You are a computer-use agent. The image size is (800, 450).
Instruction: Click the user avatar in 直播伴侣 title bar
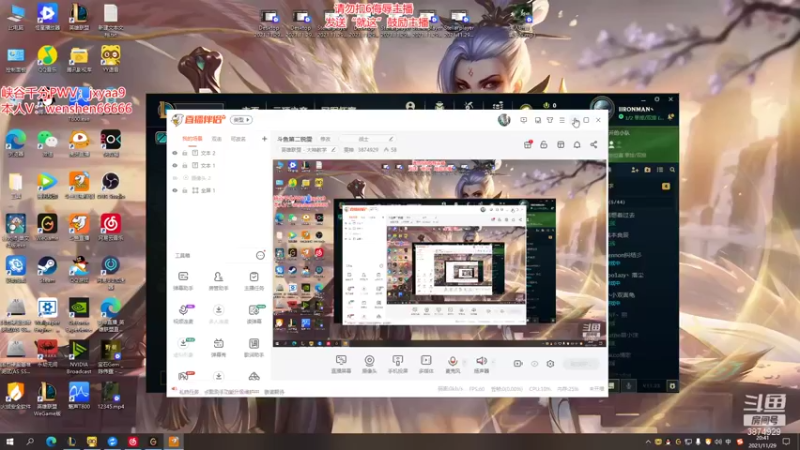(504, 120)
